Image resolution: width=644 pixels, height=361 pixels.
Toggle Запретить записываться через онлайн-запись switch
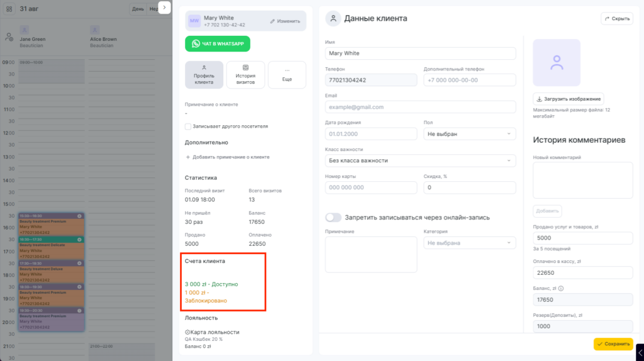pyautogui.click(x=333, y=217)
